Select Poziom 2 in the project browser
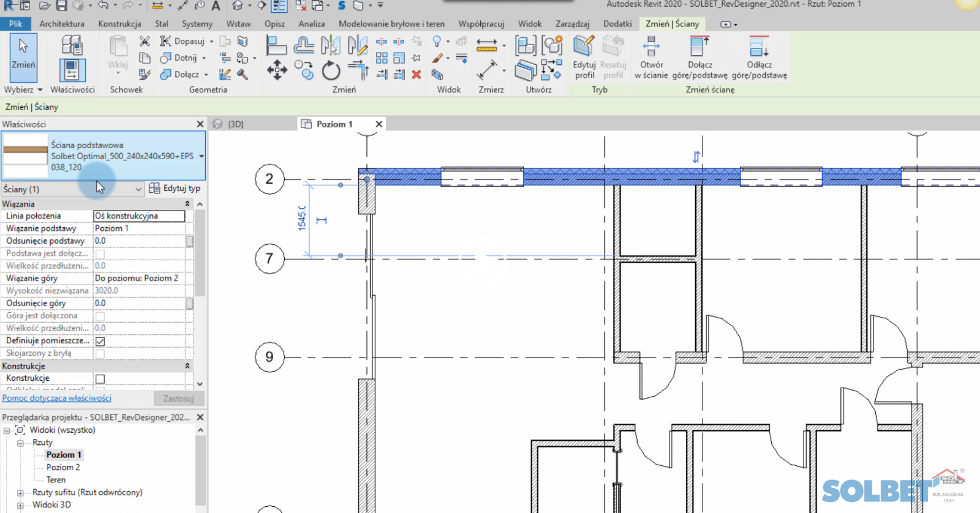 (x=63, y=467)
